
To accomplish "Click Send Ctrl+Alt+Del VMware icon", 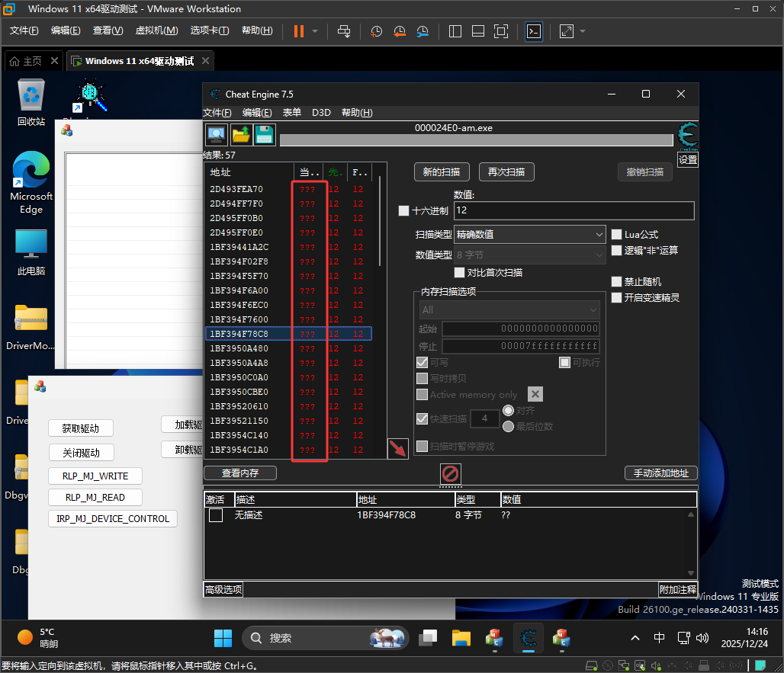I will click(x=343, y=31).
